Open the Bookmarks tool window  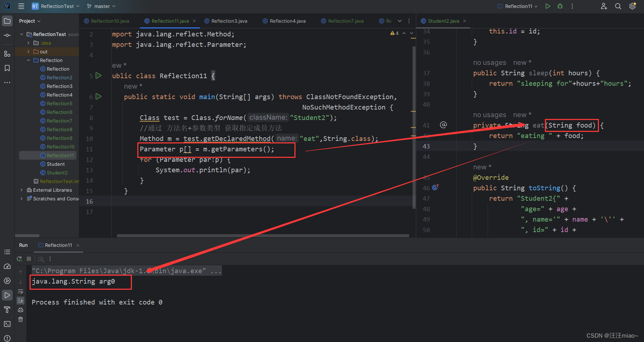pos(7,68)
